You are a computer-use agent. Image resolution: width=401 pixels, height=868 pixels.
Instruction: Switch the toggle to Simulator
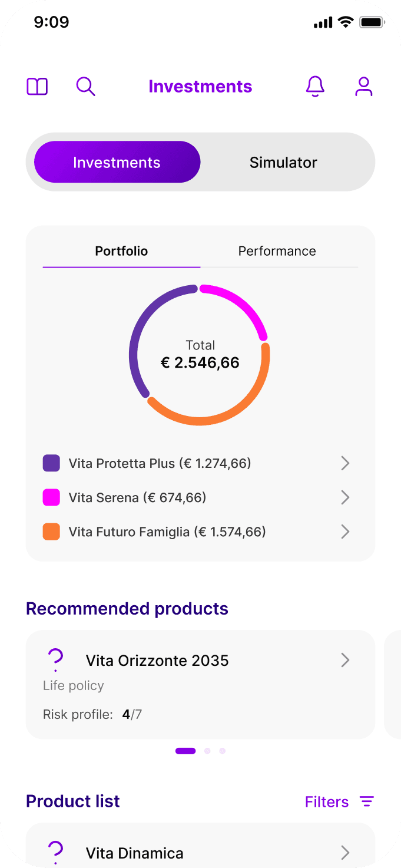click(283, 163)
